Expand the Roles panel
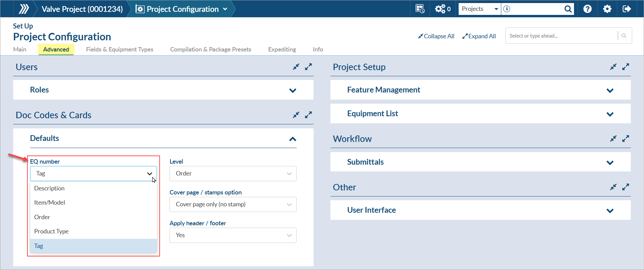Screen dimensions: 644x270 [293, 90]
